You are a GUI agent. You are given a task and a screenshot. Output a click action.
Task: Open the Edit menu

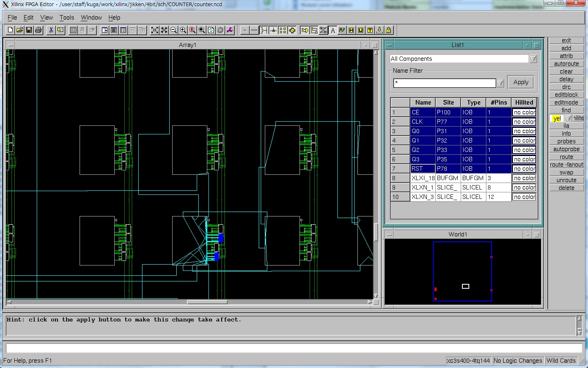[29, 18]
